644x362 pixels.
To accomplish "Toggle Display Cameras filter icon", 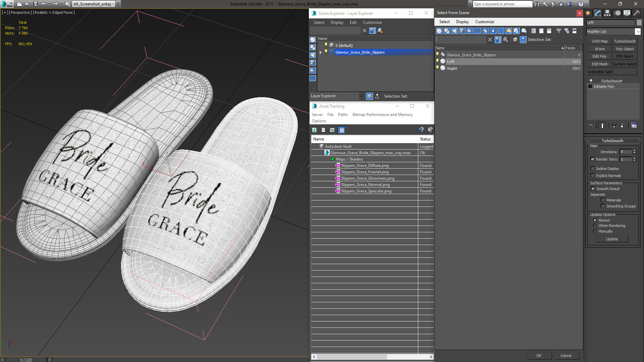I will [462, 31].
